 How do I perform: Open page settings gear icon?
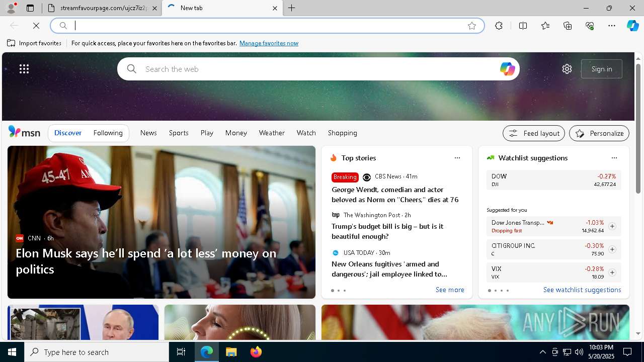pyautogui.click(x=567, y=69)
